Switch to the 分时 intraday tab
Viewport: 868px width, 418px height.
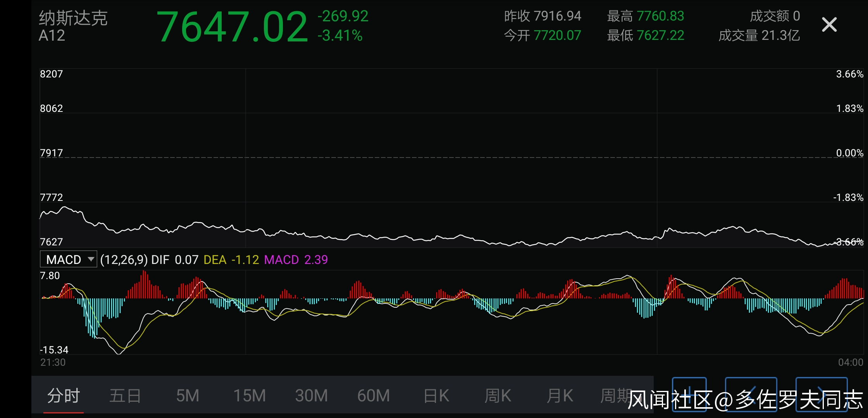coord(64,396)
